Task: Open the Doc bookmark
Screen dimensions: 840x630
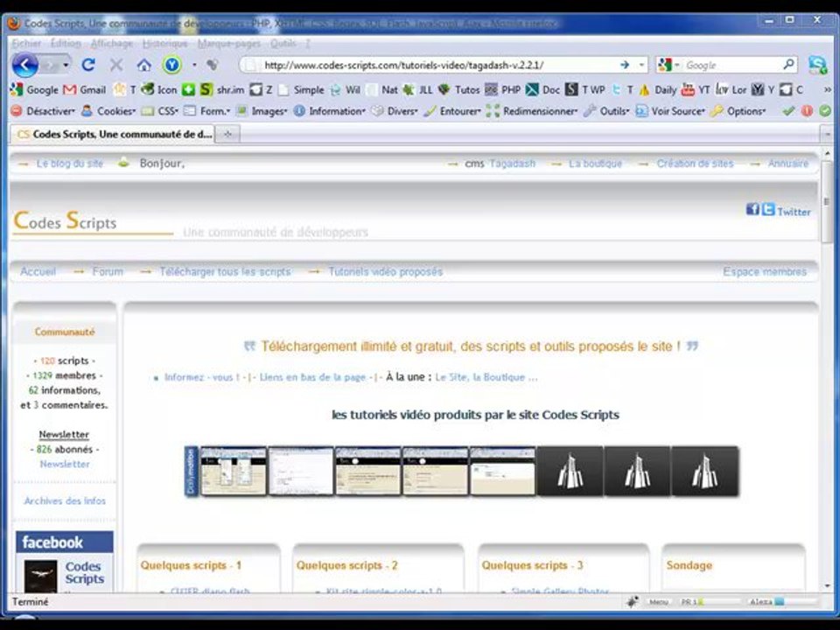Action: tap(542, 89)
